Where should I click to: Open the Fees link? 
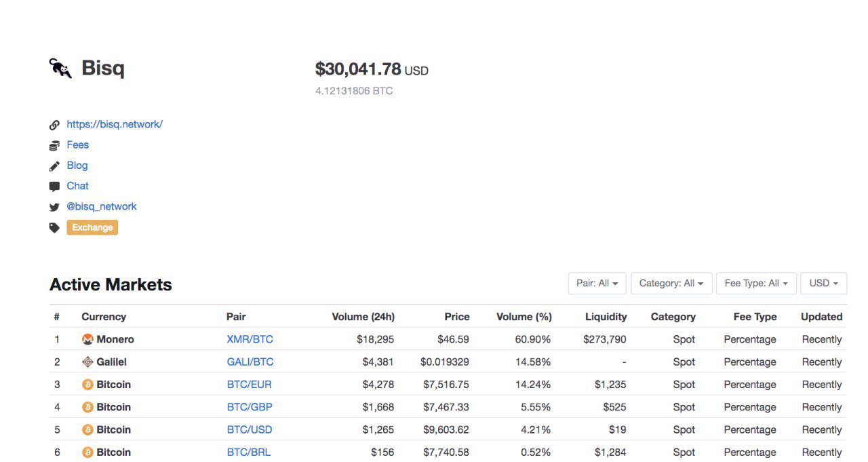tap(78, 145)
